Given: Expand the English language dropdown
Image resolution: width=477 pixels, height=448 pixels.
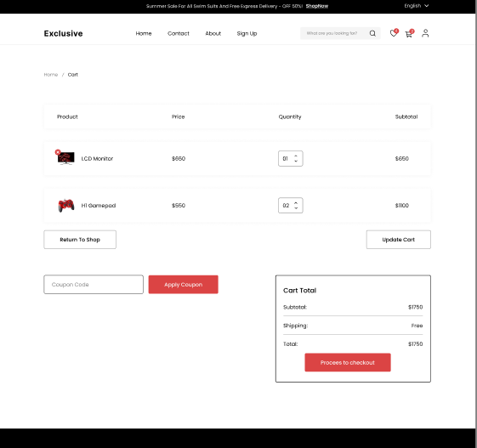Looking at the screenshot, I should [x=416, y=6].
